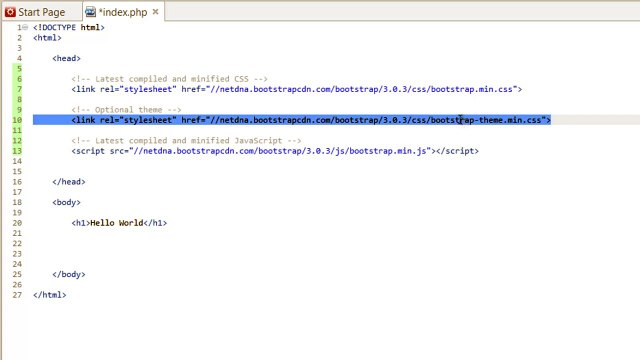Click the Hello World h1 line

coord(119,223)
